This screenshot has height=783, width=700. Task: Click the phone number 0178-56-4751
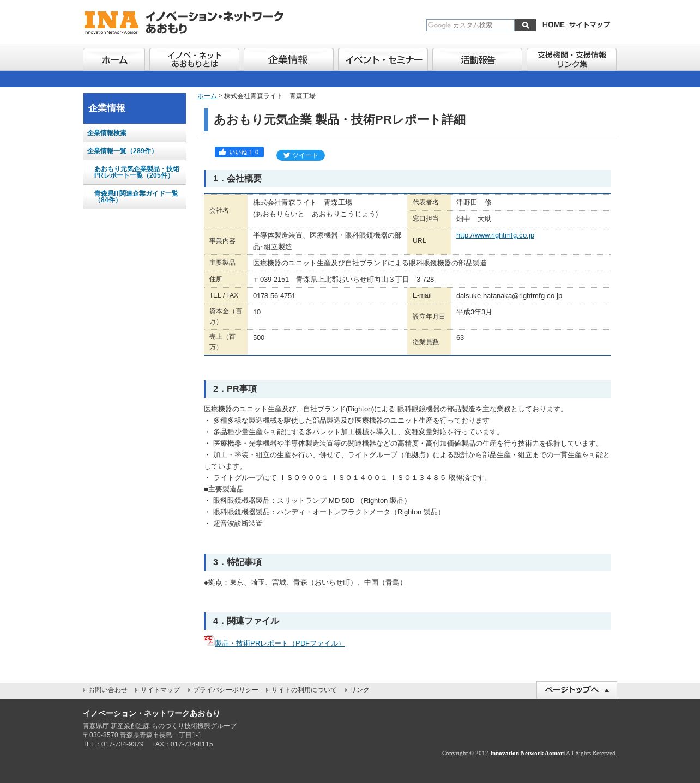pos(274,296)
